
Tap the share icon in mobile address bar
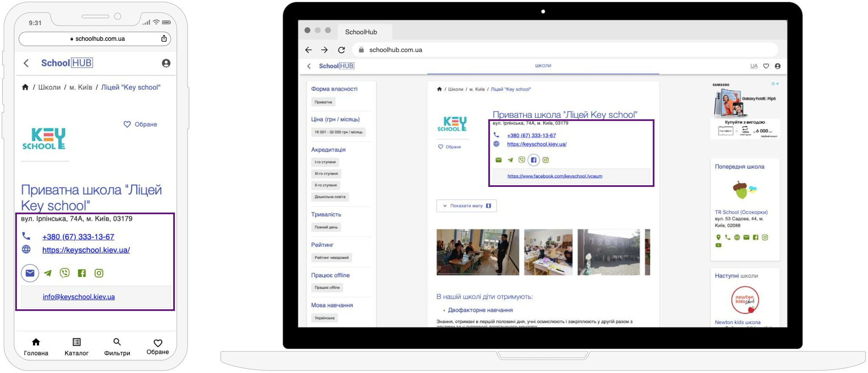tap(164, 39)
